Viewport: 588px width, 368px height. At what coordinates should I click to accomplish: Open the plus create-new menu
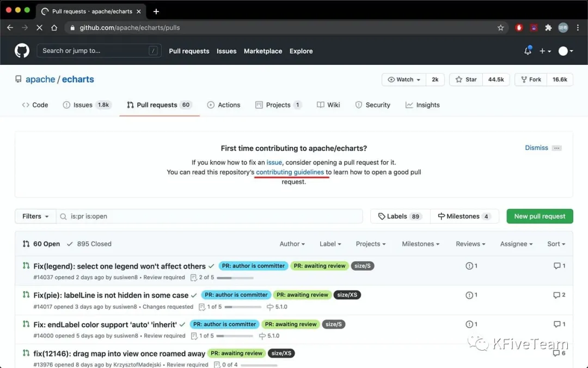[545, 51]
